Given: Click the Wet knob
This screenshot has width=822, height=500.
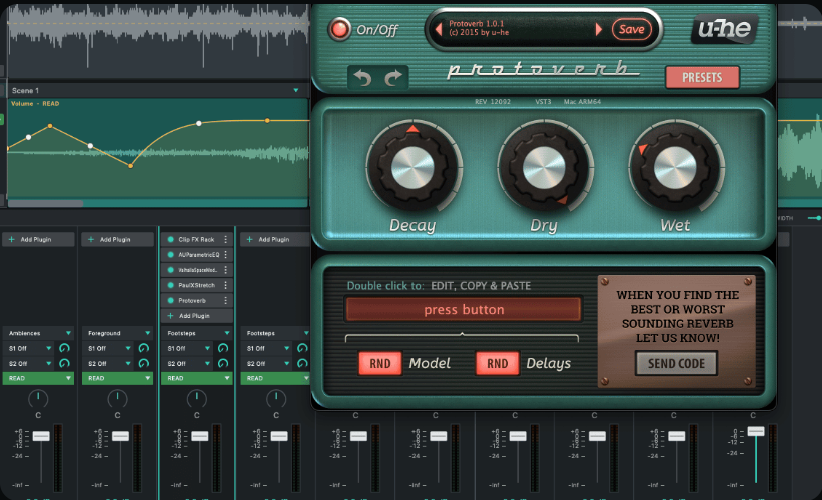Looking at the screenshot, I should tap(675, 168).
